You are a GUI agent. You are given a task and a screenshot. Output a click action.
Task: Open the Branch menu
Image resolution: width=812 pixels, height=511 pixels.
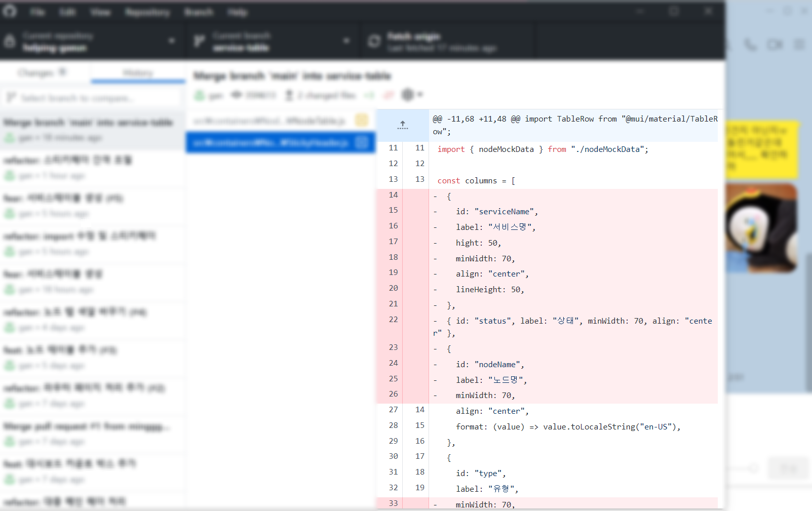click(199, 12)
